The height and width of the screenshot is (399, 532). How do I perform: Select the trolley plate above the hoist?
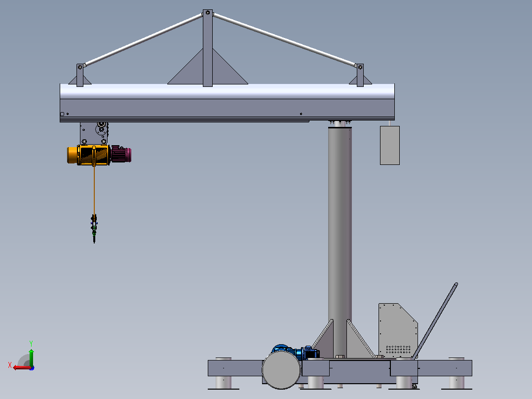[x=94, y=133]
